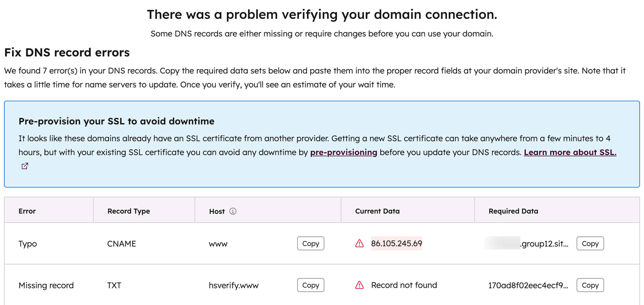The image size is (644, 305).
Task: Click the Typo error label
Action: 27,244
